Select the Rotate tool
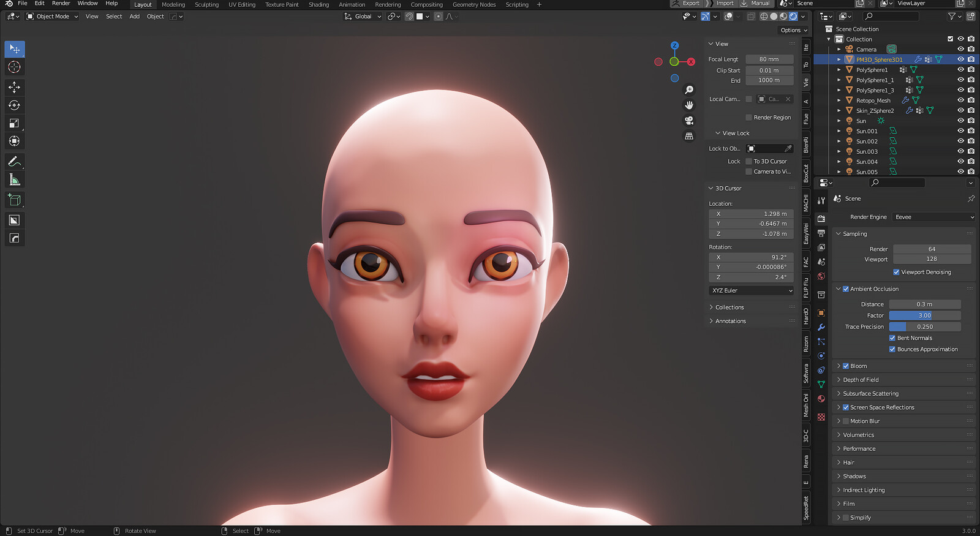The width and height of the screenshot is (980, 536). tap(15, 105)
